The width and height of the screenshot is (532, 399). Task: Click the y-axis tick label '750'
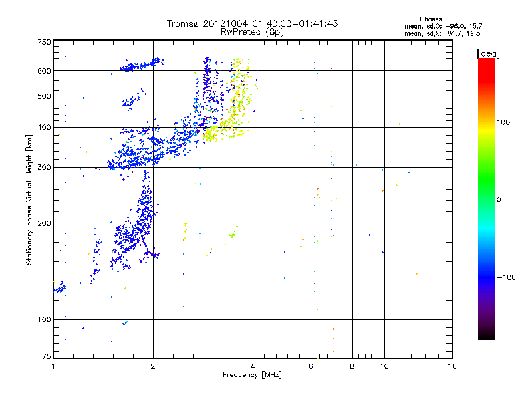pyautogui.click(x=45, y=42)
